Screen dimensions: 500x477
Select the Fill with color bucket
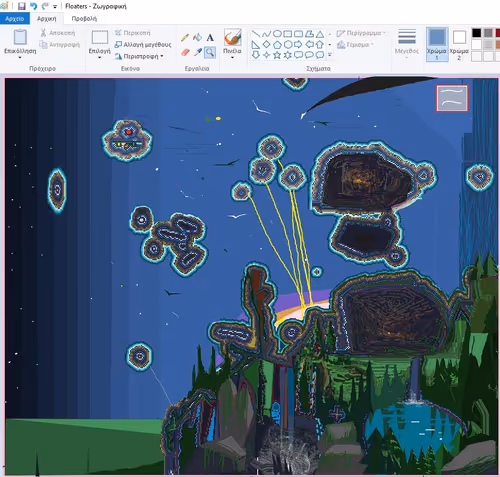click(197, 37)
